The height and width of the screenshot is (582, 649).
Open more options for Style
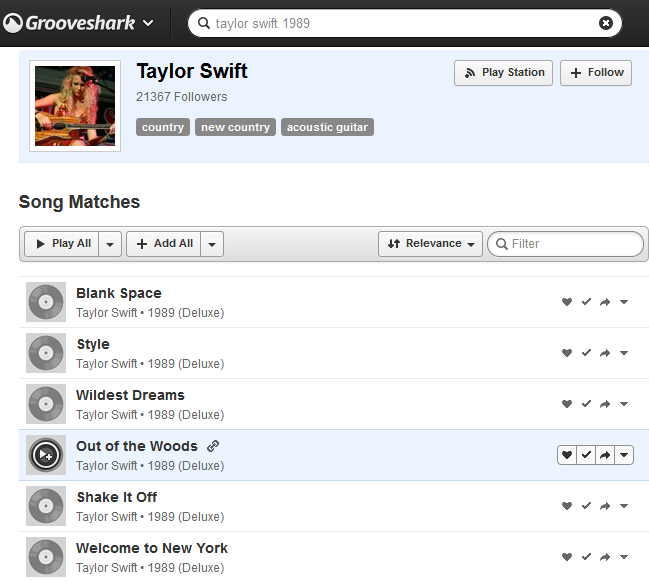click(x=624, y=353)
